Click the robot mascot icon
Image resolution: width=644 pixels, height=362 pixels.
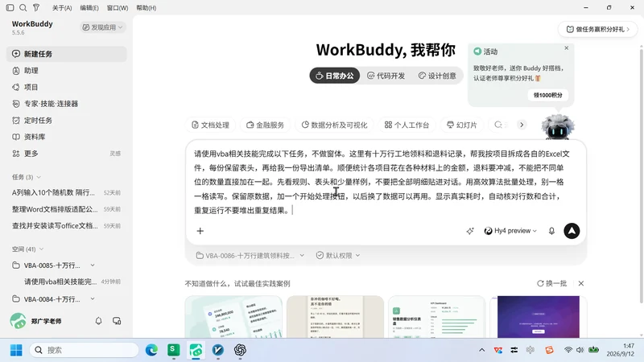pyautogui.click(x=557, y=126)
